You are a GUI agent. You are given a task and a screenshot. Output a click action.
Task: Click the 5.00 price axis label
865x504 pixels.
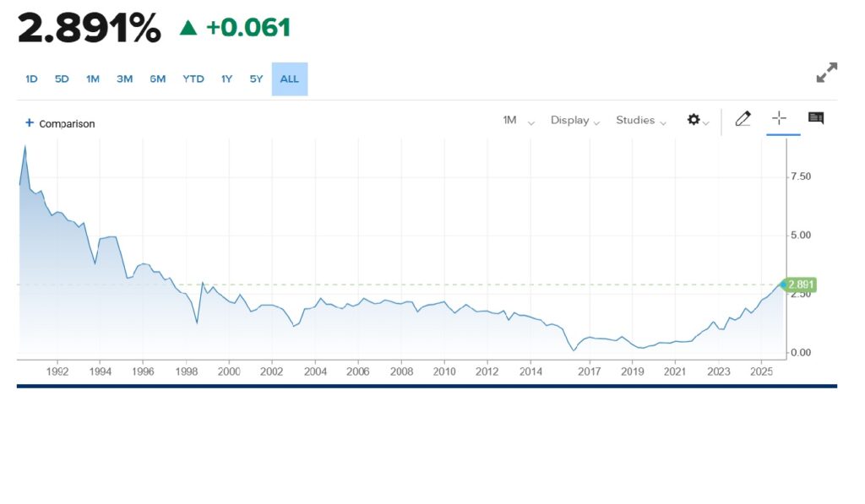point(801,236)
